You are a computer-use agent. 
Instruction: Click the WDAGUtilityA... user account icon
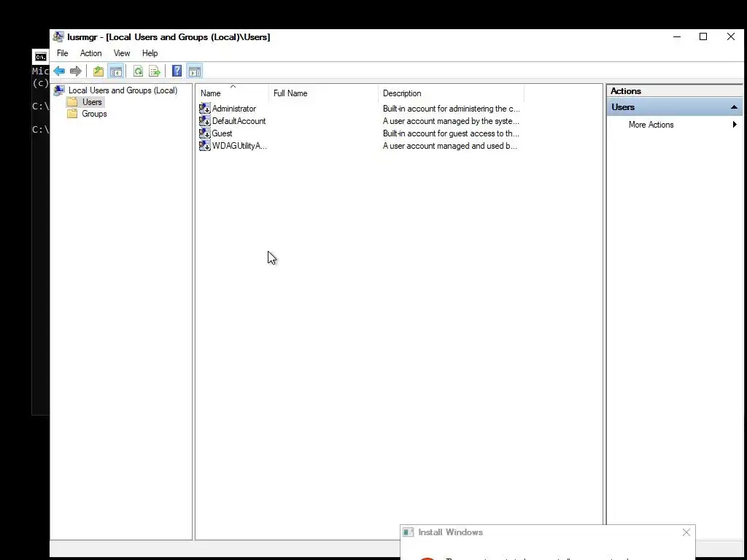(x=205, y=146)
